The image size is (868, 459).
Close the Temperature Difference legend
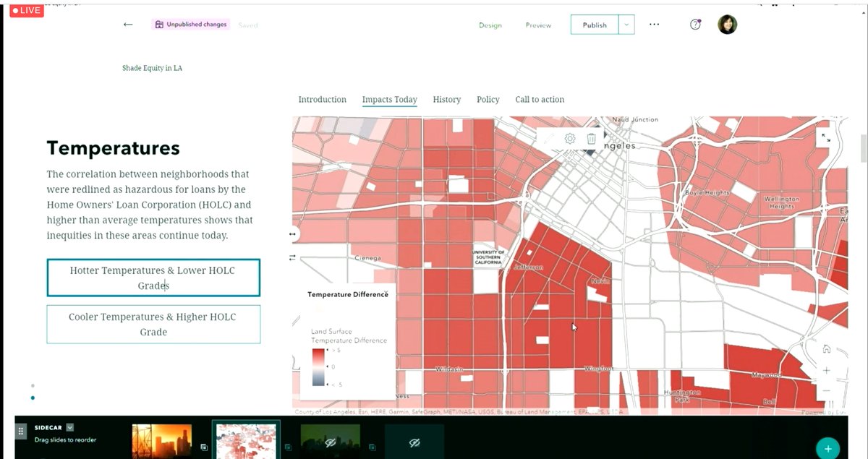tap(386, 293)
